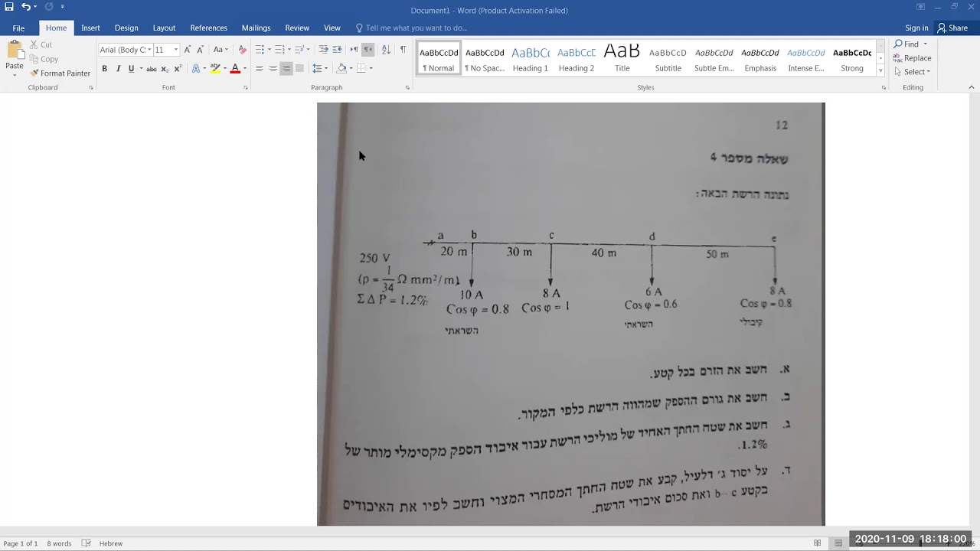980x551 pixels.
Task: Justify the paragraph text
Action: coord(299,69)
